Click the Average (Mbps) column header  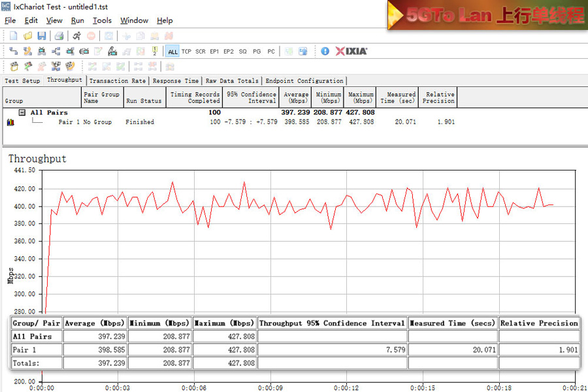(296, 98)
